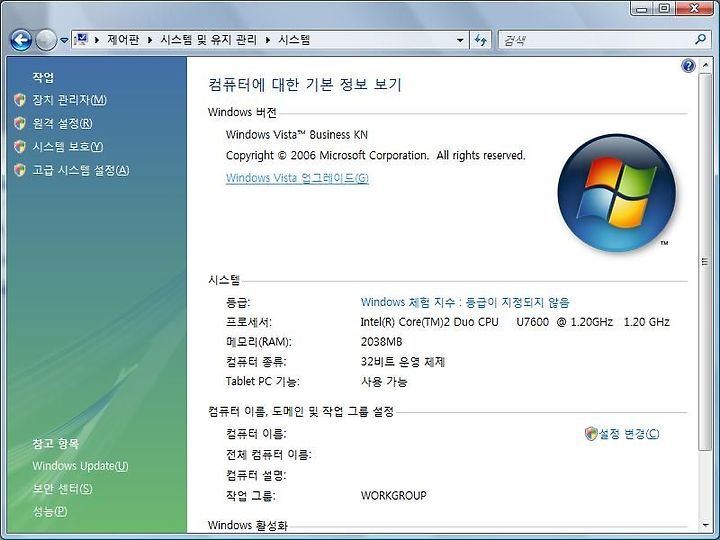Click shield icon beside 원격 설정
The height and width of the screenshot is (540, 720).
click(x=20, y=123)
